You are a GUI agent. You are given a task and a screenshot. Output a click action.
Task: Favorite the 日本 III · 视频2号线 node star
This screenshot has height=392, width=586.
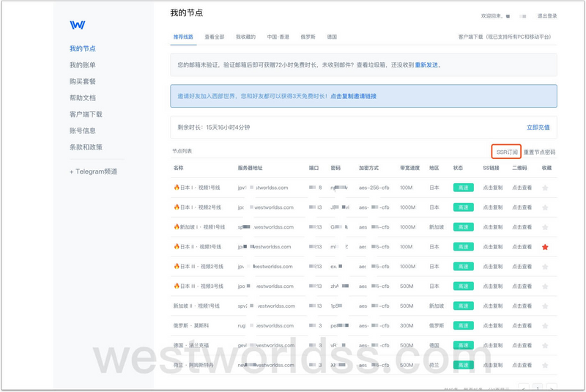pos(545,267)
